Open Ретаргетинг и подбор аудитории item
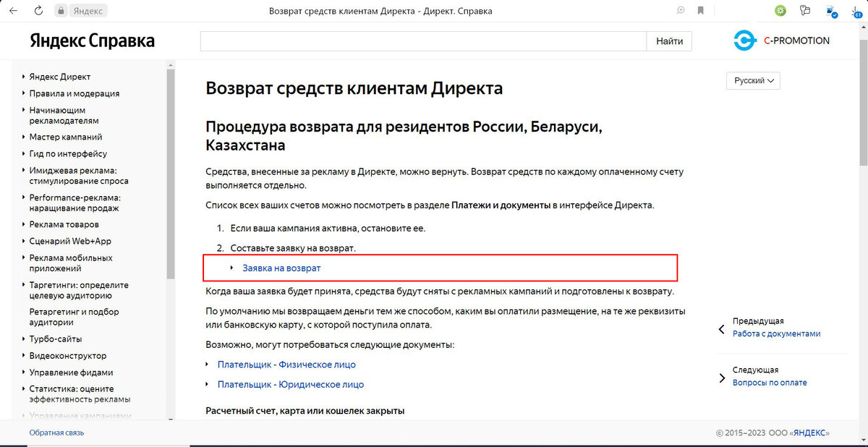 (74, 317)
